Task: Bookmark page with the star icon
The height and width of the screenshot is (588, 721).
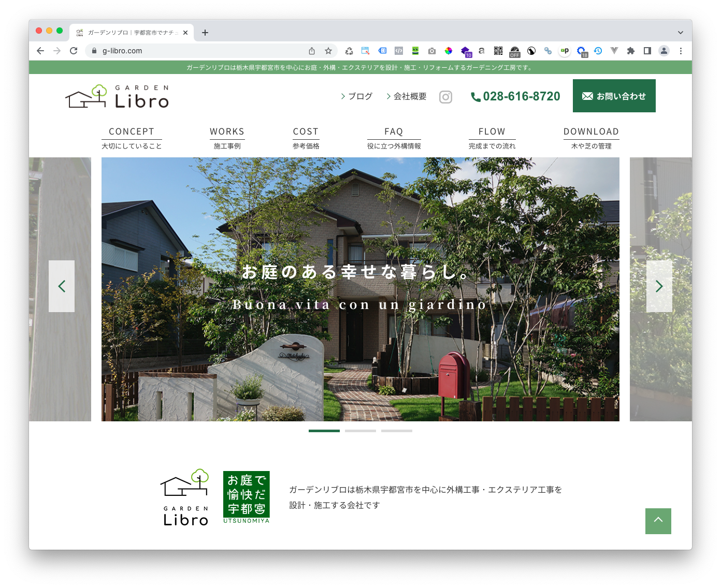Action: (x=328, y=51)
